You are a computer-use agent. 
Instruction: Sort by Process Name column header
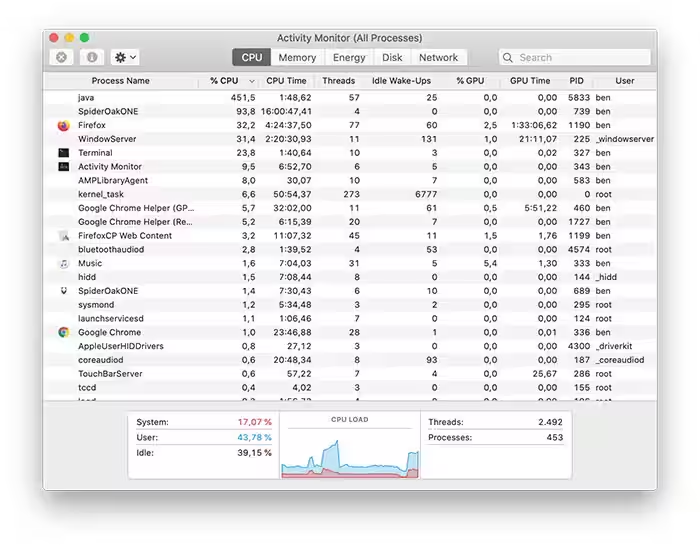[121, 81]
